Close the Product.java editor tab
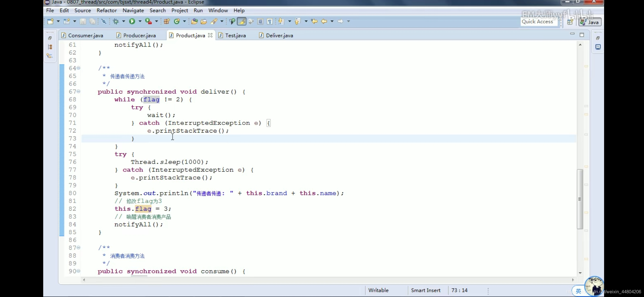644x297 pixels. [x=210, y=35]
